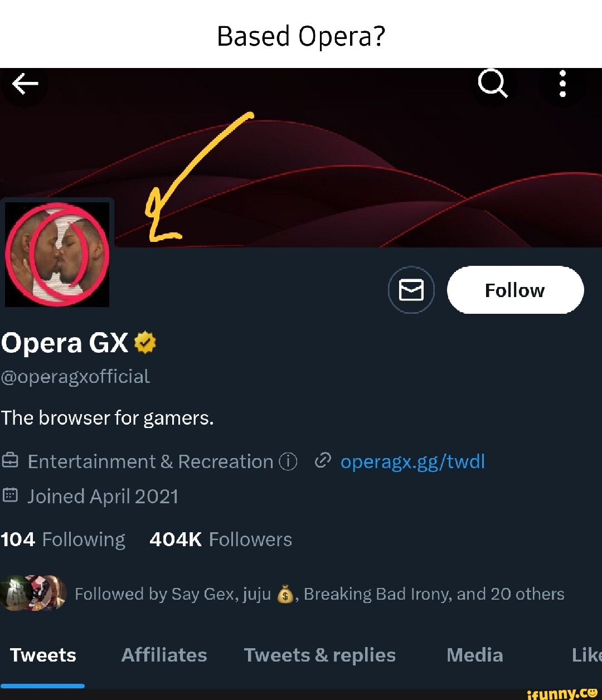Click the link chain icon
602x700 pixels.
tap(323, 461)
